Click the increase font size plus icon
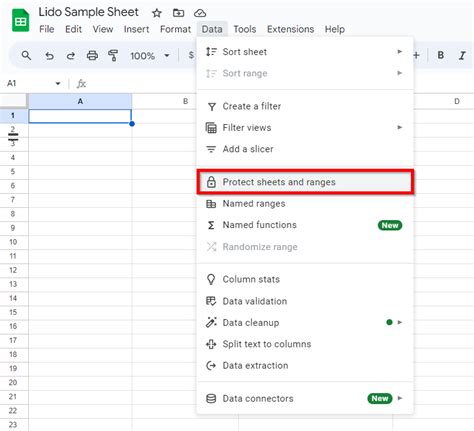This screenshot has width=474, height=431. pyautogui.click(x=416, y=55)
